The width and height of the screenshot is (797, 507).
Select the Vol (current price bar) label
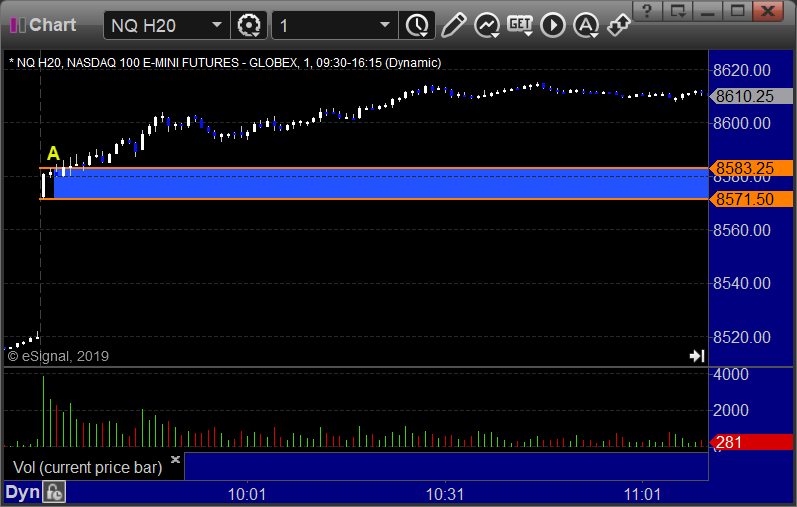tap(87, 467)
